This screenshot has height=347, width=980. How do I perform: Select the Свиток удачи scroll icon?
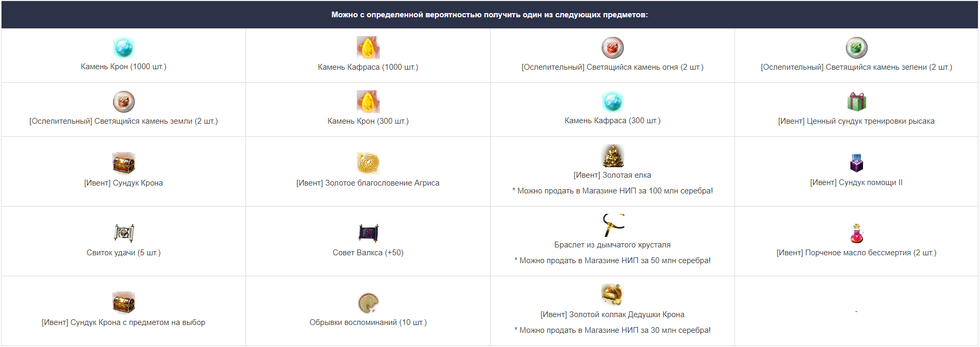point(123,233)
